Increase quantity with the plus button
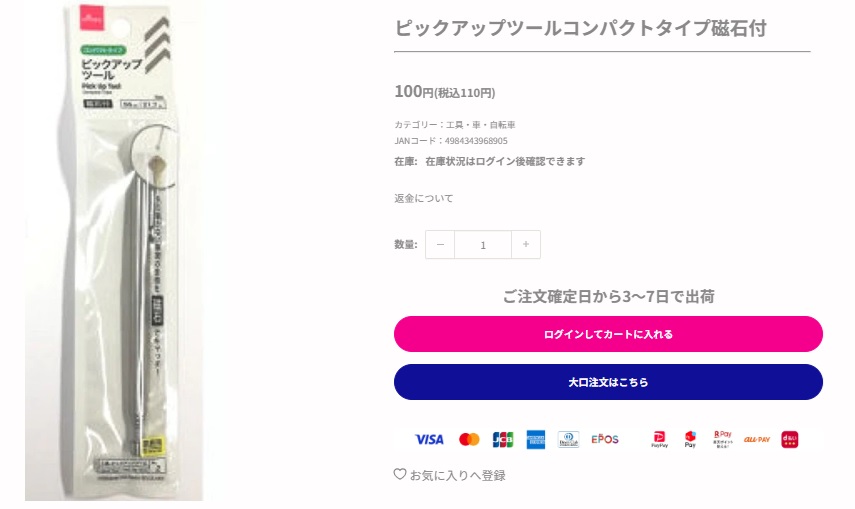This screenshot has height=509, width=855. point(526,245)
